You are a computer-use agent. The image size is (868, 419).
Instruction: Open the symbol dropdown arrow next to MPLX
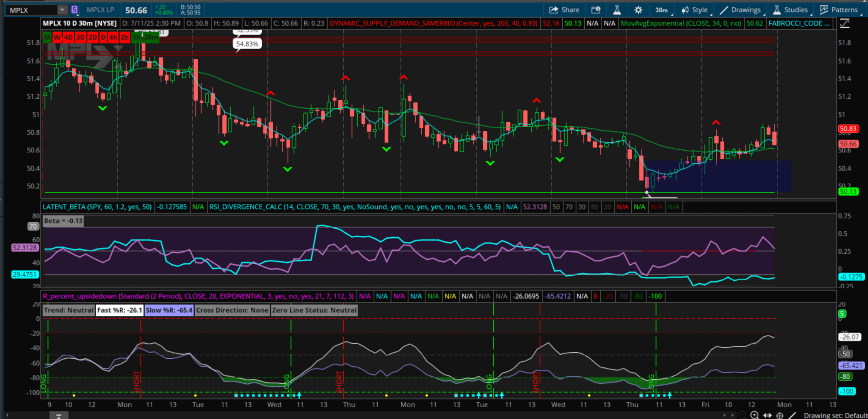click(63, 10)
